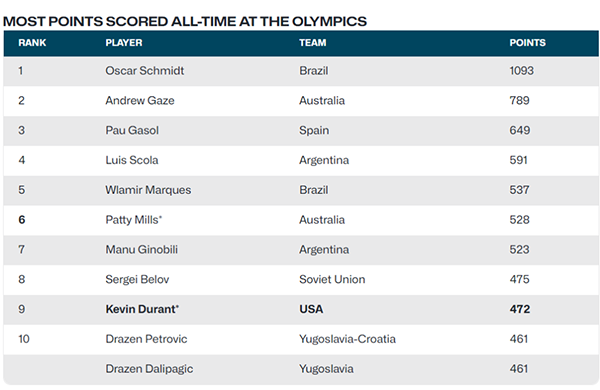Click the TEAM column header
The height and width of the screenshot is (390, 600).
click(x=313, y=42)
